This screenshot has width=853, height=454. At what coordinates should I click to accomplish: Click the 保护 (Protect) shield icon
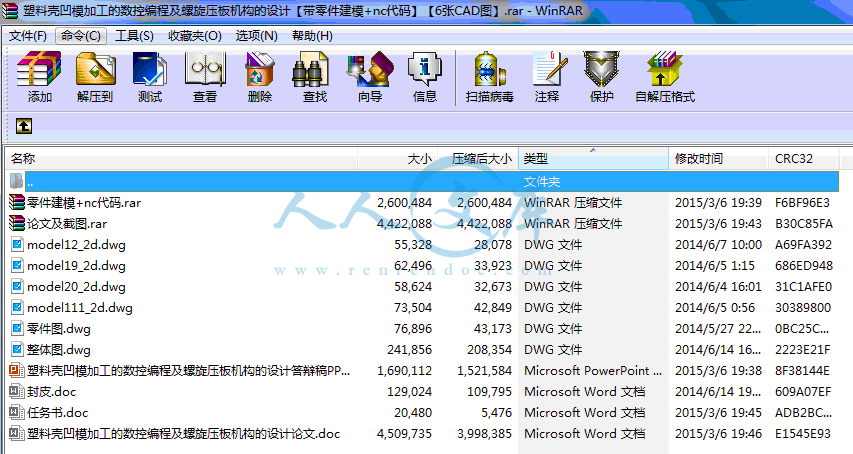(601, 69)
